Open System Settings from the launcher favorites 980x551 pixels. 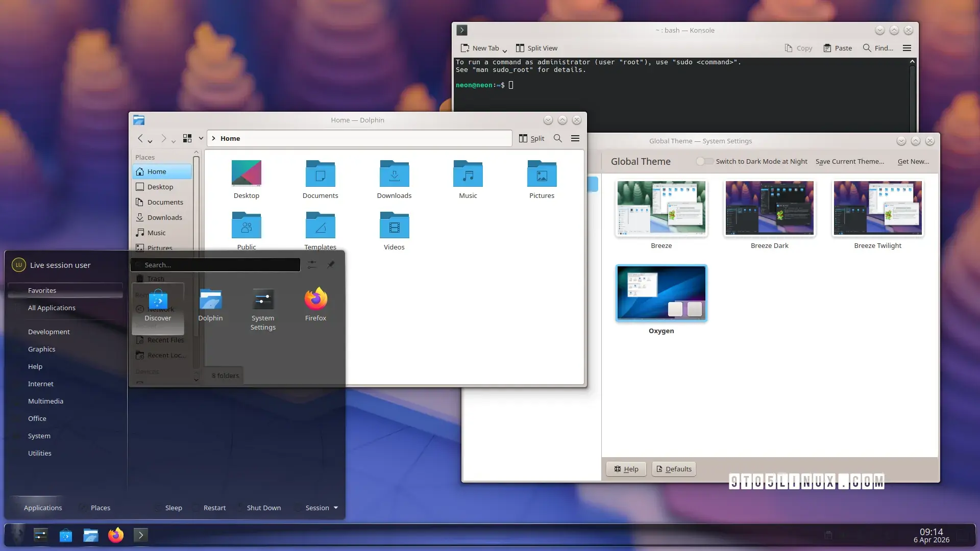tap(263, 307)
